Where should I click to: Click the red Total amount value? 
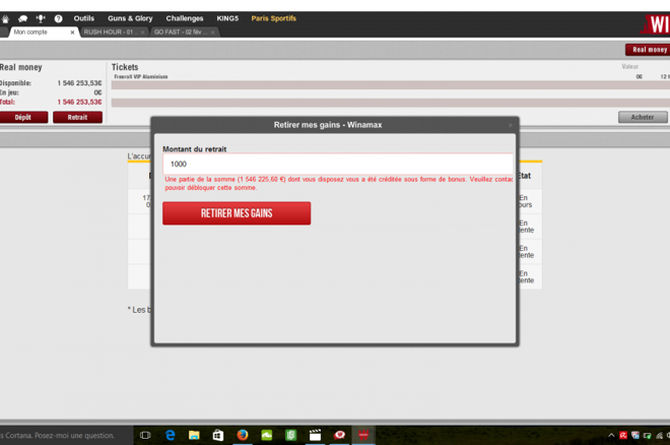coord(79,102)
